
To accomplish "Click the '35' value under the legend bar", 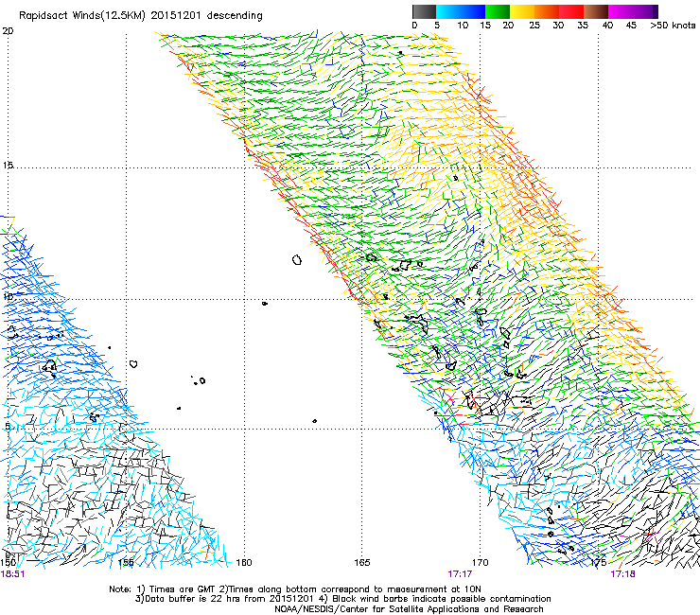I will click(583, 26).
